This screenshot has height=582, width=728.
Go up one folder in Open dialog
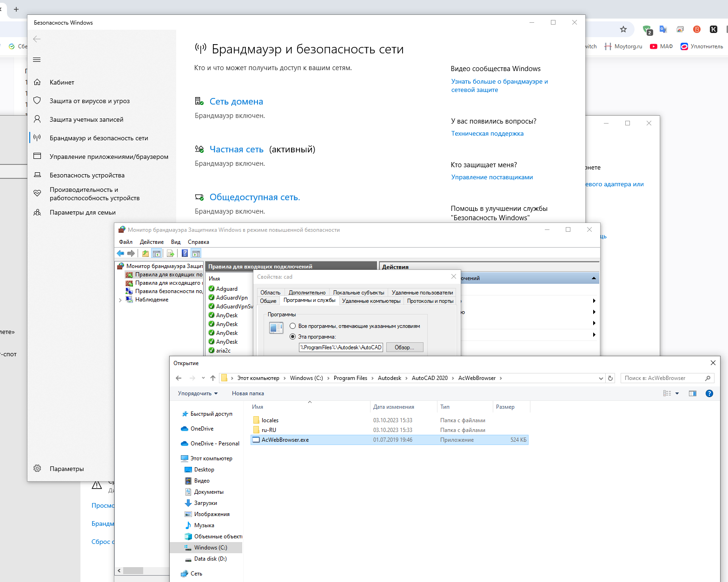[x=213, y=378]
